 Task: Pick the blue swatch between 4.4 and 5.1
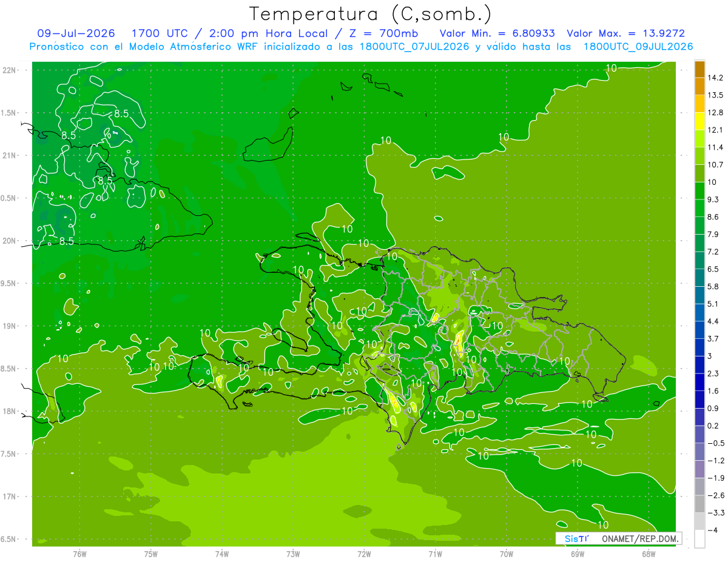tap(699, 312)
